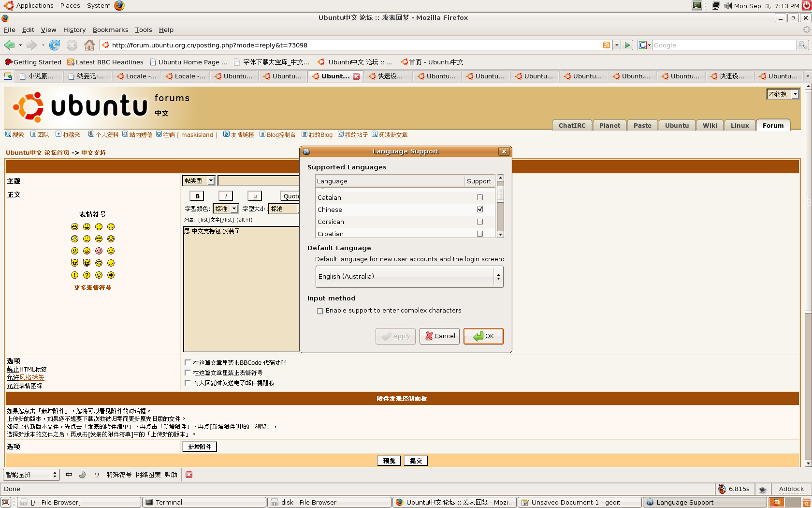Open the search engine selector dropdown

click(645, 45)
